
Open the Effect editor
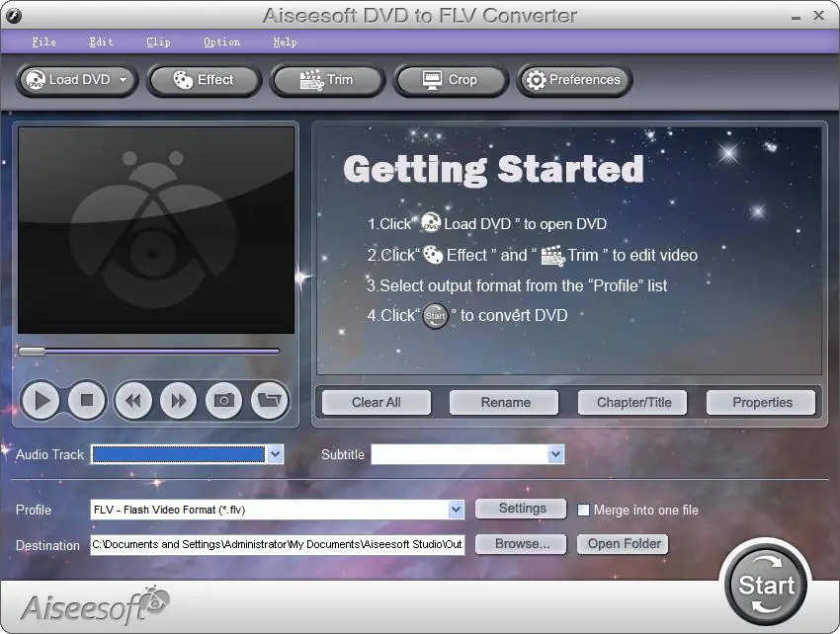[x=205, y=80]
